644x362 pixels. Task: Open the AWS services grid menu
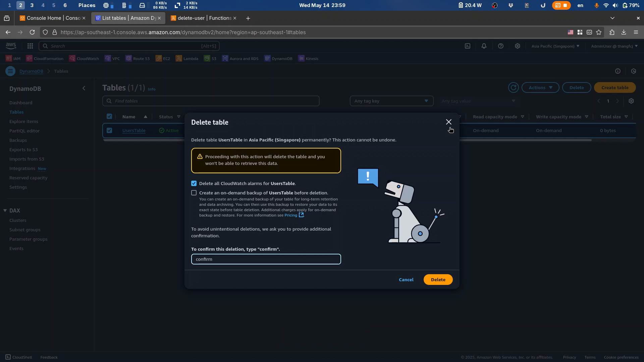30,46
